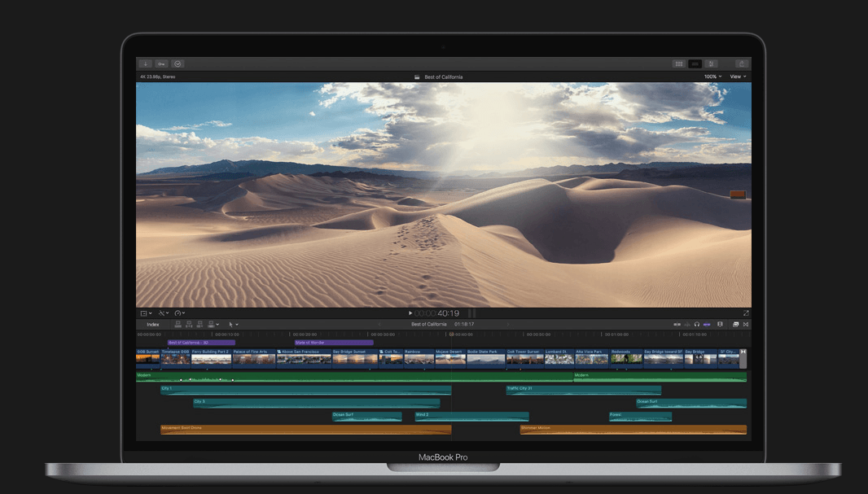Open the enhancements magic wand dropdown

pos(164,313)
